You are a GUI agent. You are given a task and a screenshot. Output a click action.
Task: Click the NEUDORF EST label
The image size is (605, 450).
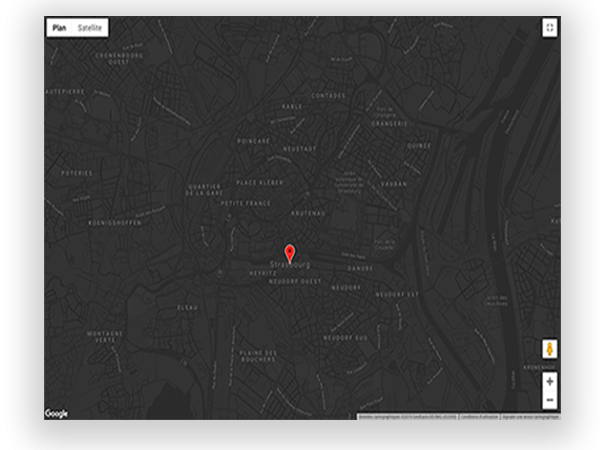point(397,294)
